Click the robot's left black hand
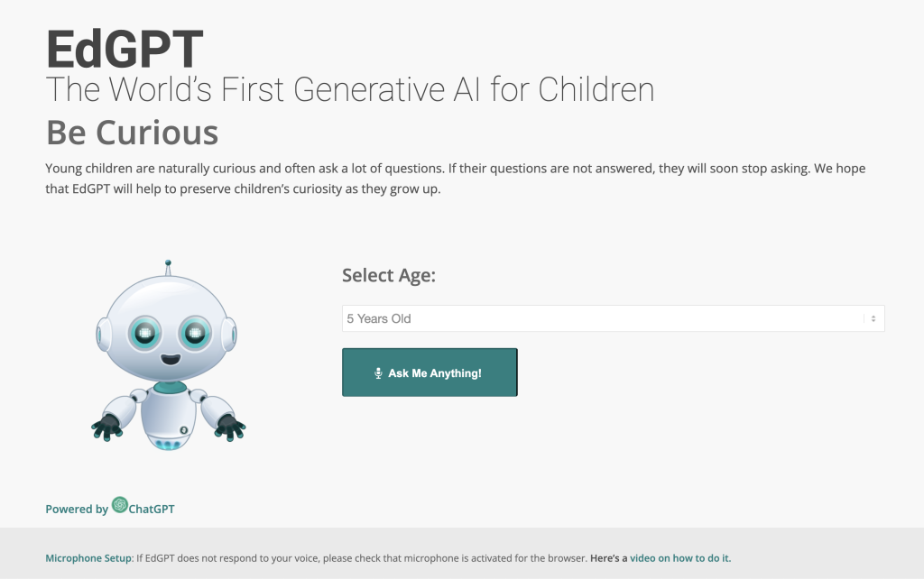924x579 pixels. click(x=106, y=427)
